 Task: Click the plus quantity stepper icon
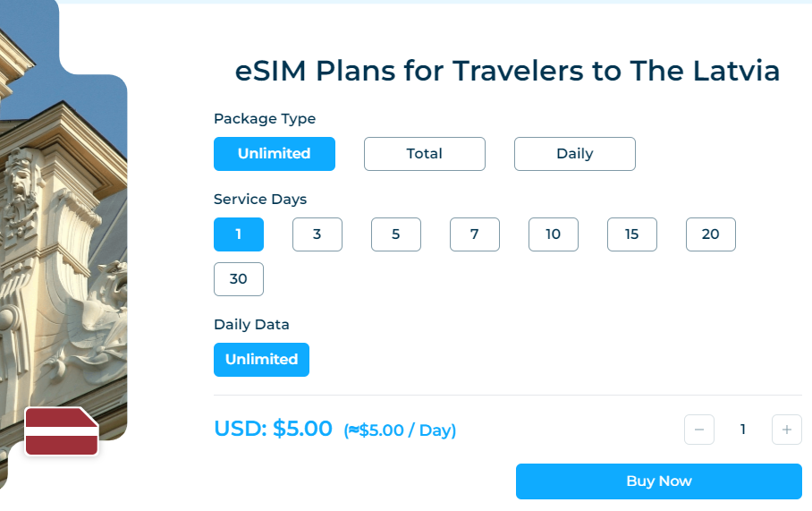[786, 430]
